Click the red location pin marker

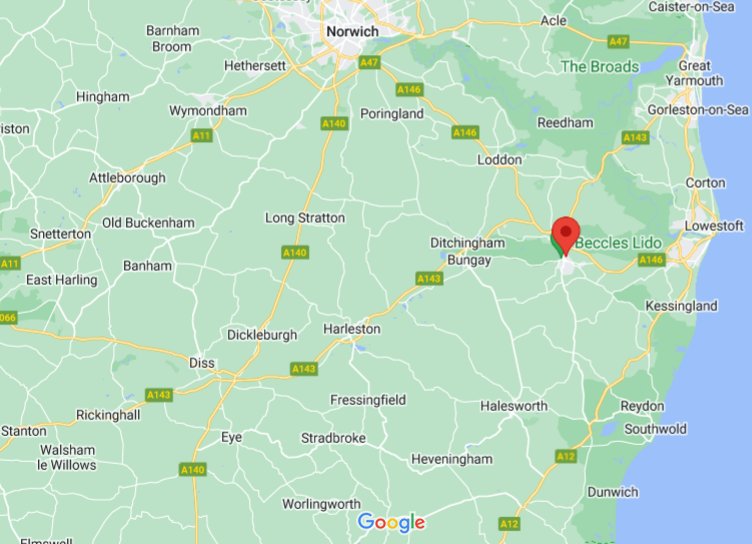click(566, 236)
